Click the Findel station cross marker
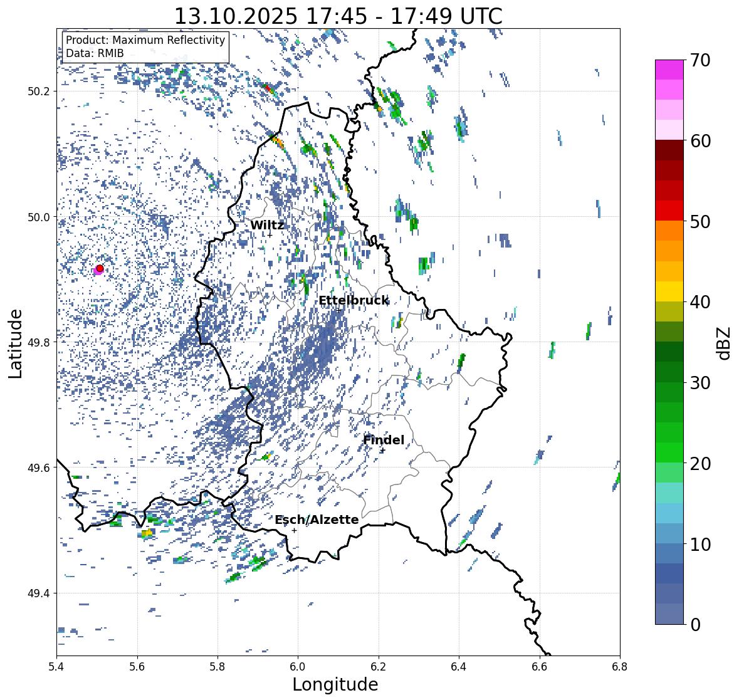Viewport: 739px width, 700px height. [383, 451]
